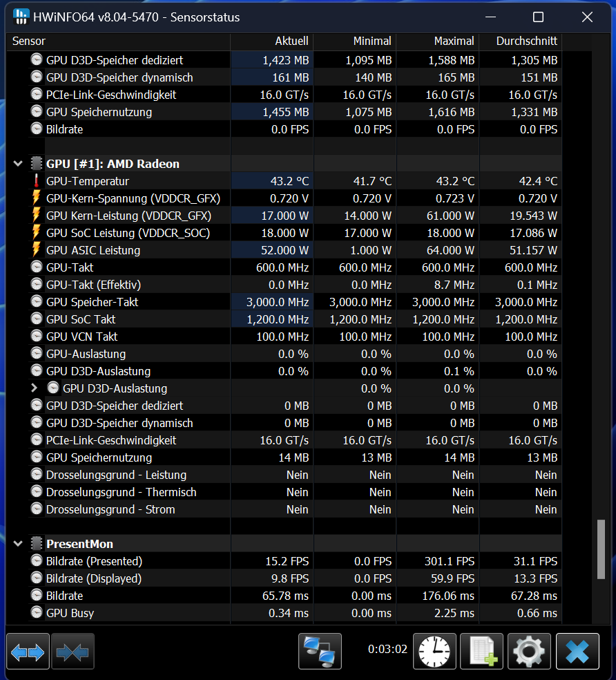Click clock icon beside Drosselungsgrund - Thermisch
This screenshot has height=680, width=616.
pos(37,492)
